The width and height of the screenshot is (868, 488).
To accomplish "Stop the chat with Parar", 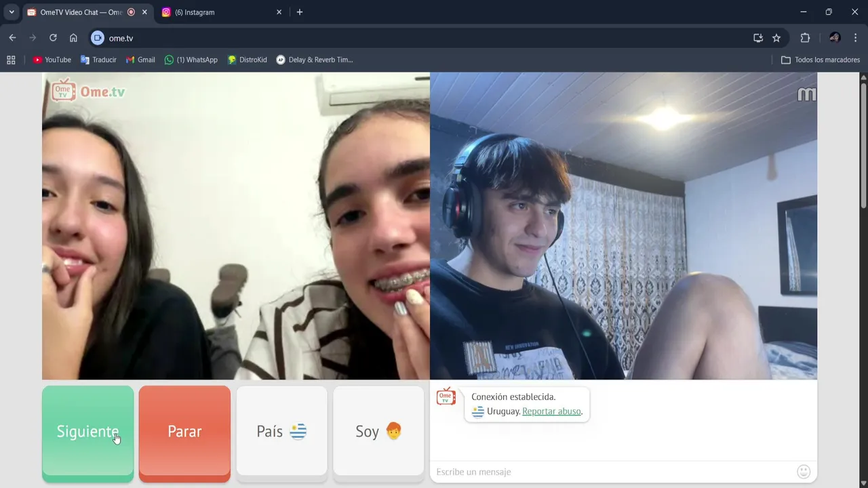I will [x=184, y=433].
